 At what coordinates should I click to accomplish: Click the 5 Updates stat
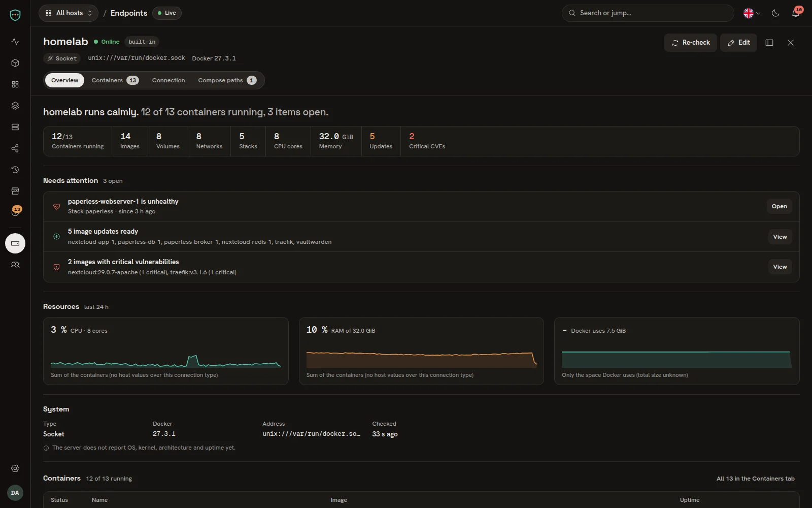(x=381, y=141)
